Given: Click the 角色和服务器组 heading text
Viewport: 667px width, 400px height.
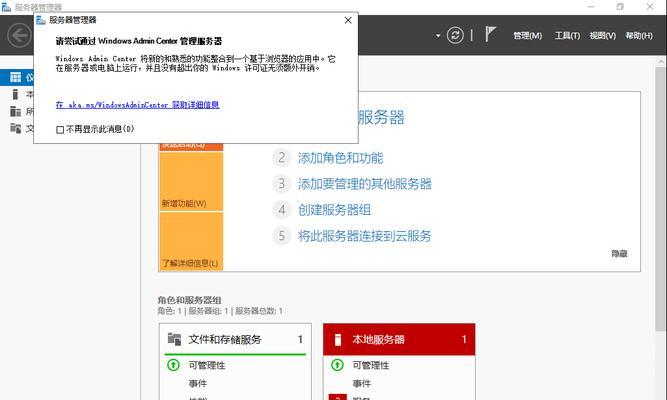Looking at the screenshot, I should [189, 300].
